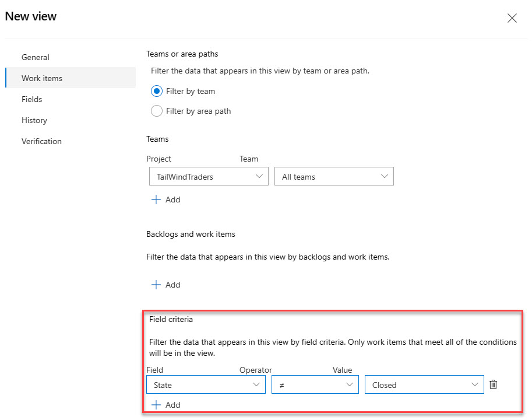Expand the not-equal Operator dropdown
532x420 pixels.
pos(315,385)
